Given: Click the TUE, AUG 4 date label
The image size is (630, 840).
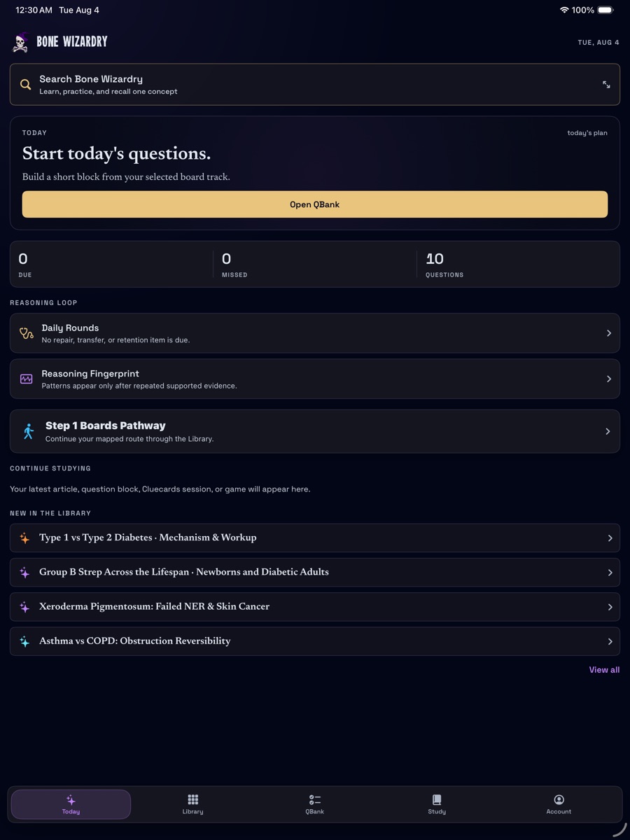Looking at the screenshot, I should pyautogui.click(x=598, y=43).
